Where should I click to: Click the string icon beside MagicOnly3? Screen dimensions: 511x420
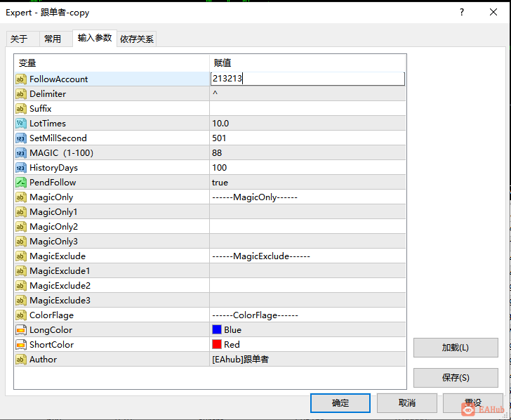coord(21,242)
